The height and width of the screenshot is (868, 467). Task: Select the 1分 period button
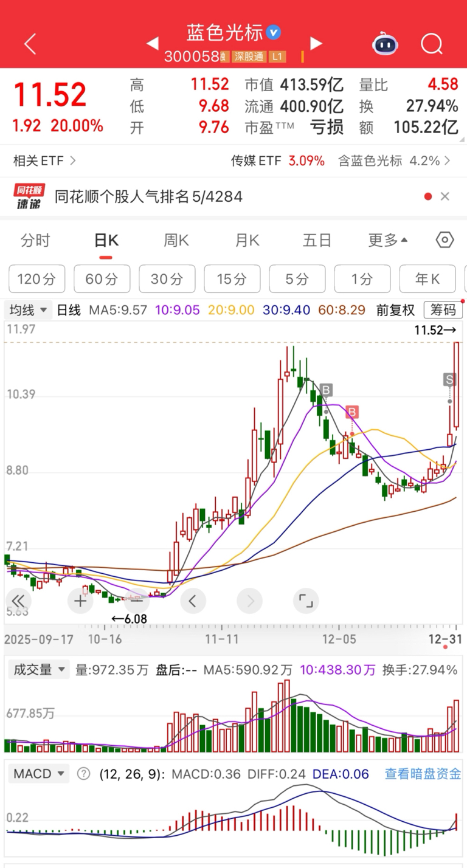pos(362,279)
